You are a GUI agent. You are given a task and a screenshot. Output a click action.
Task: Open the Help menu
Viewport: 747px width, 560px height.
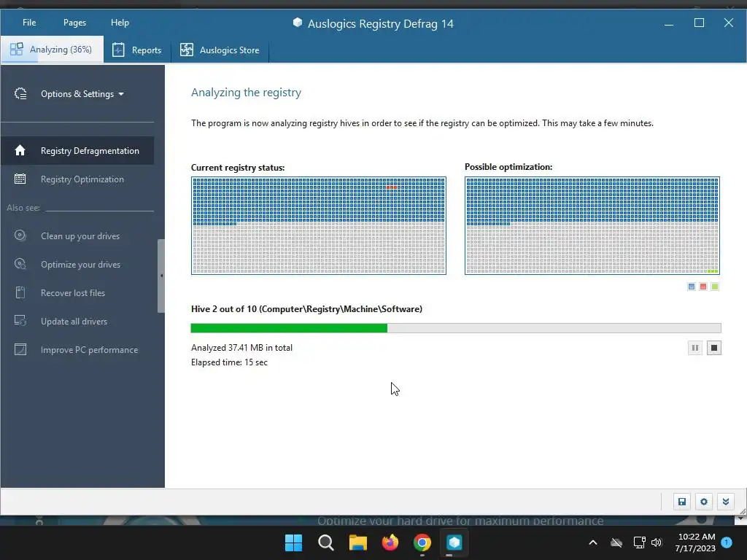pos(120,23)
